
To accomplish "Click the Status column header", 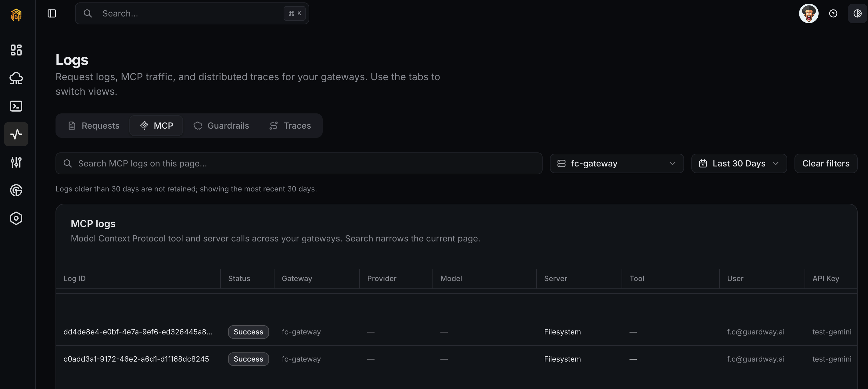I will [x=239, y=279].
